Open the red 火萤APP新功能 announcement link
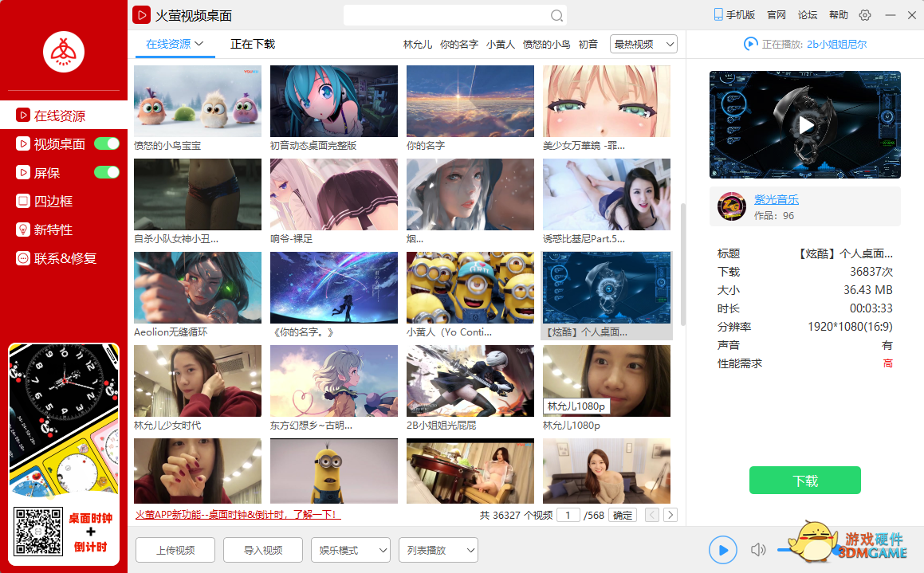 click(238, 514)
